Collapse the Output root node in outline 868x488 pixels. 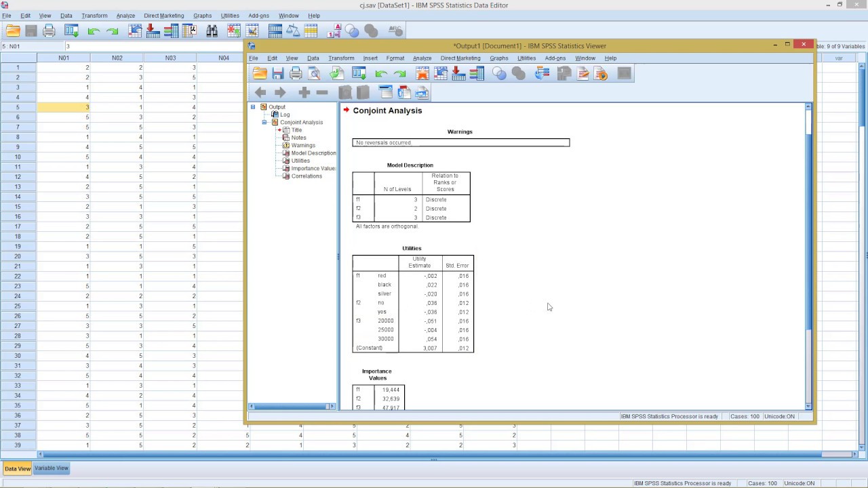253,106
